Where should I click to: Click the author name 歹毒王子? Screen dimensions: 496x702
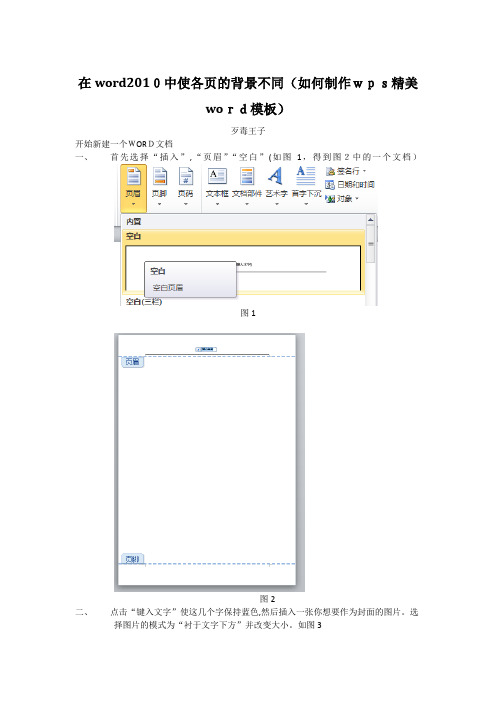[x=248, y=131]
